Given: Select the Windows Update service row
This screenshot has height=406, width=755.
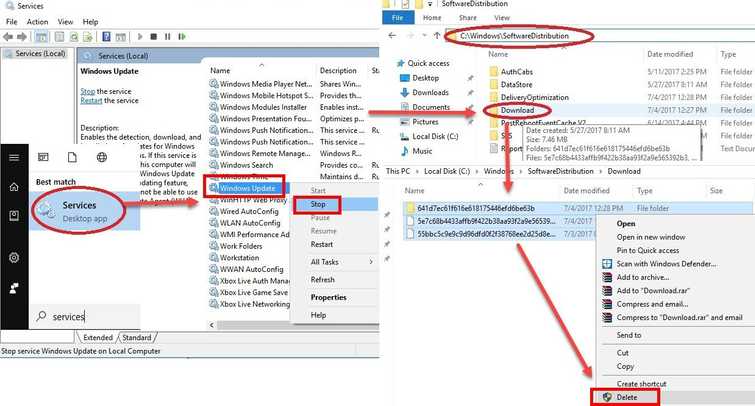Looking at the screenshot, I should coord(247,188).
